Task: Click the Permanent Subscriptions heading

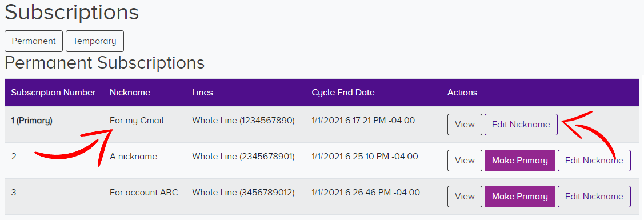Action: coord(105,63)
